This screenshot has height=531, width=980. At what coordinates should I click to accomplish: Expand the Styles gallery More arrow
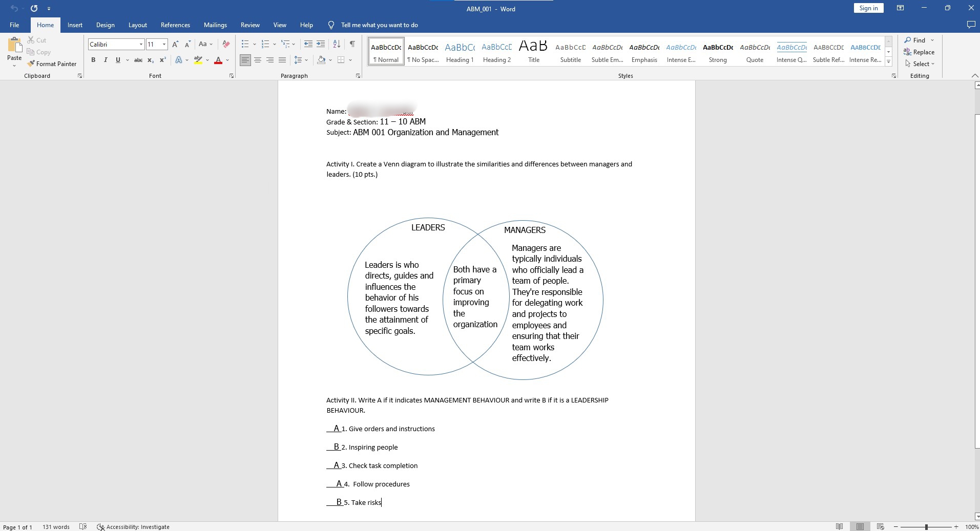click(x=889, y=62)
